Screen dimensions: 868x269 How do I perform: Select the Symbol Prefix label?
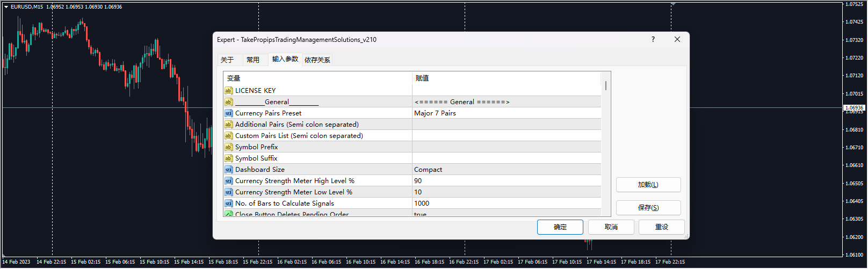[x=256, y=147]
